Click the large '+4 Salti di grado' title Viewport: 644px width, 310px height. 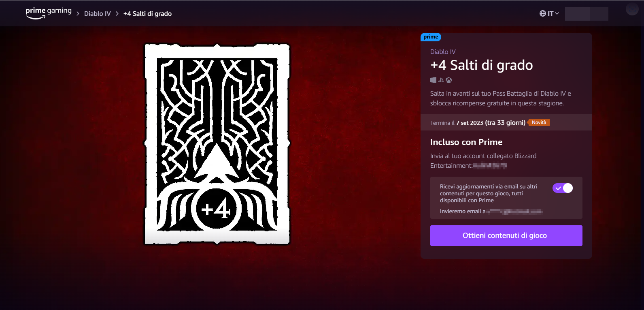pos(482,65)
